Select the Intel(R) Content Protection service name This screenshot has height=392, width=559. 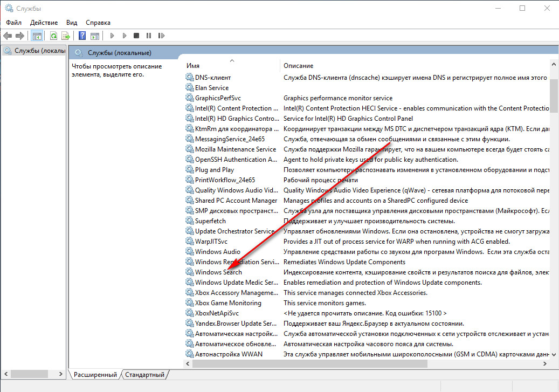tap(237, 108)
